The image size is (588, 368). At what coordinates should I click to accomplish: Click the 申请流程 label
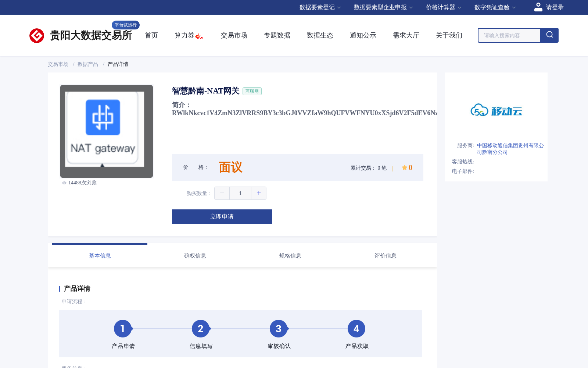74,301
